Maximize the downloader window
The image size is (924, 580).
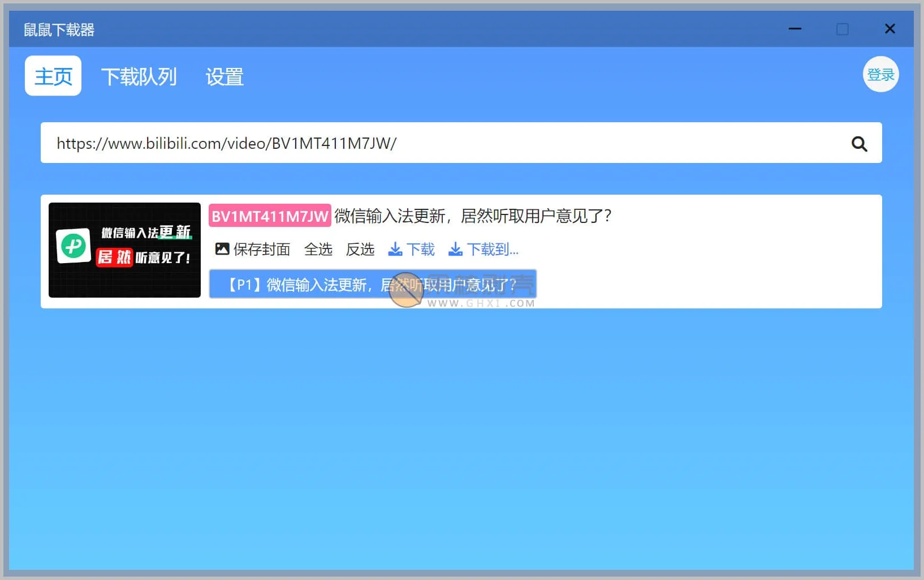[842, 29]
